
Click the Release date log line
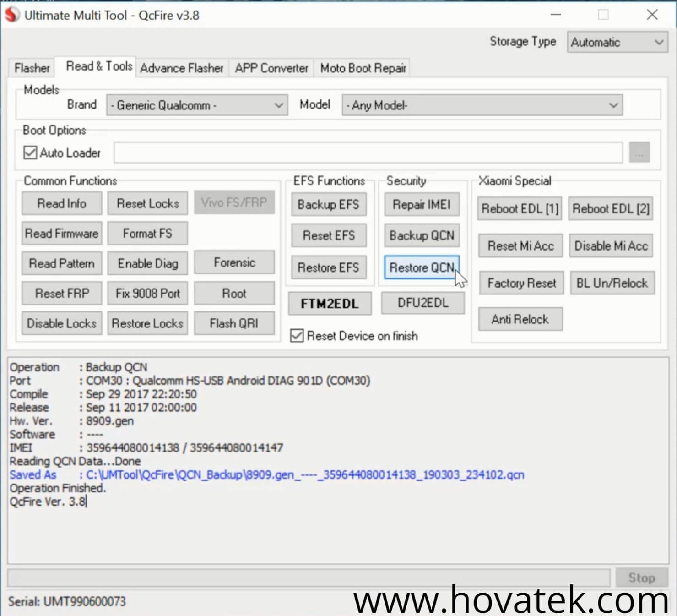pos(103,408)
